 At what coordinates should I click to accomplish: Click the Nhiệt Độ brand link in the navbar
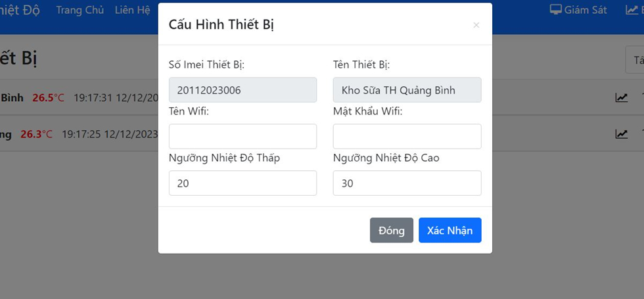[21, 11]
